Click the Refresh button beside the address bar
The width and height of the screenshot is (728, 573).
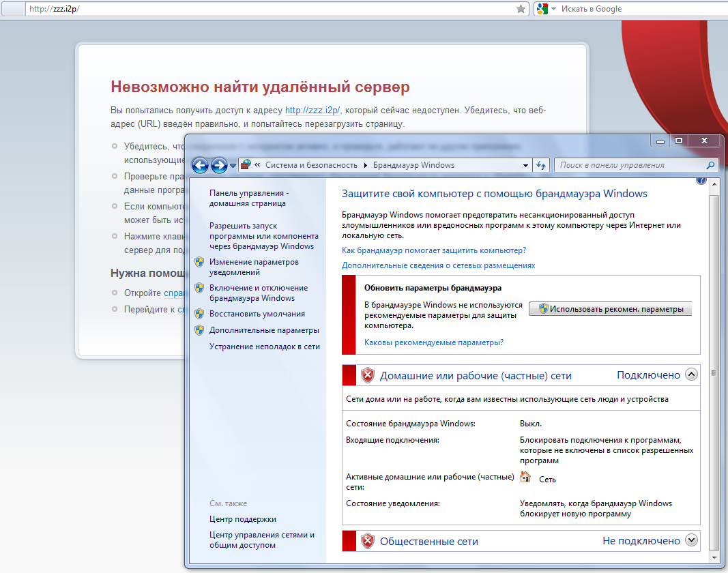[541, 165]
